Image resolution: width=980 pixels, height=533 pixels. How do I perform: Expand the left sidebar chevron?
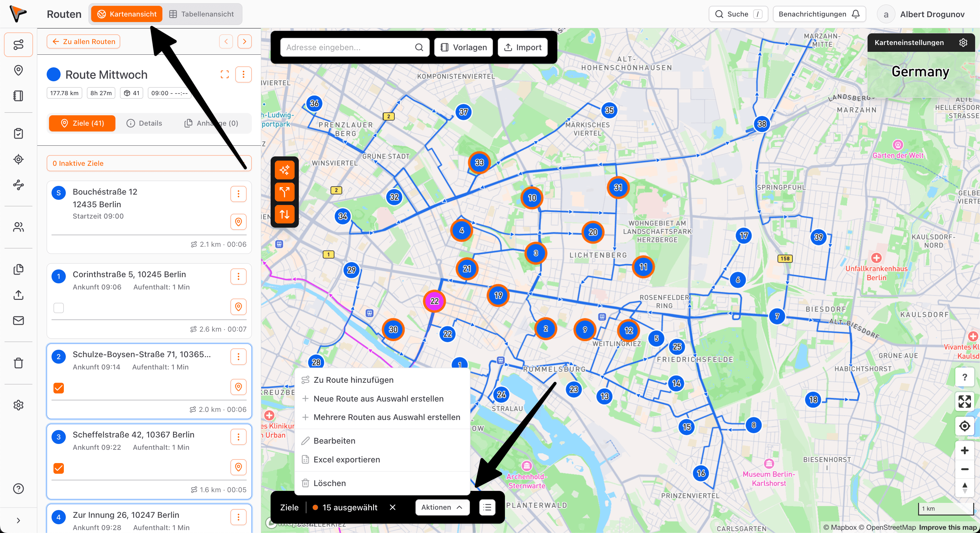18,520
